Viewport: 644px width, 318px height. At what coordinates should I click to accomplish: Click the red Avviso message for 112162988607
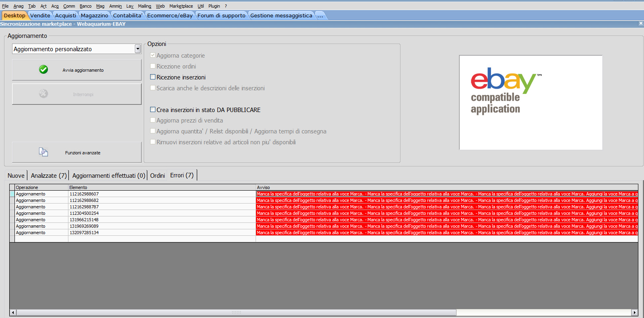click(x=447, y=194)
